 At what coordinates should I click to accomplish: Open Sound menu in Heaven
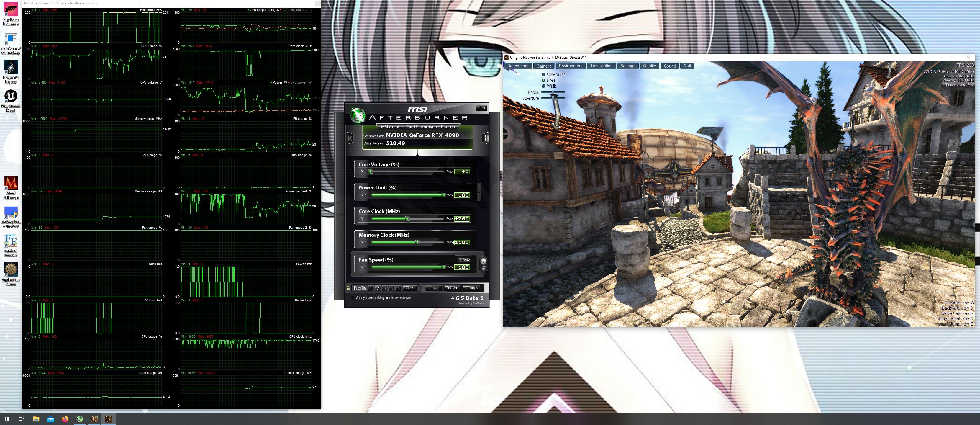[x=670, y=66]
